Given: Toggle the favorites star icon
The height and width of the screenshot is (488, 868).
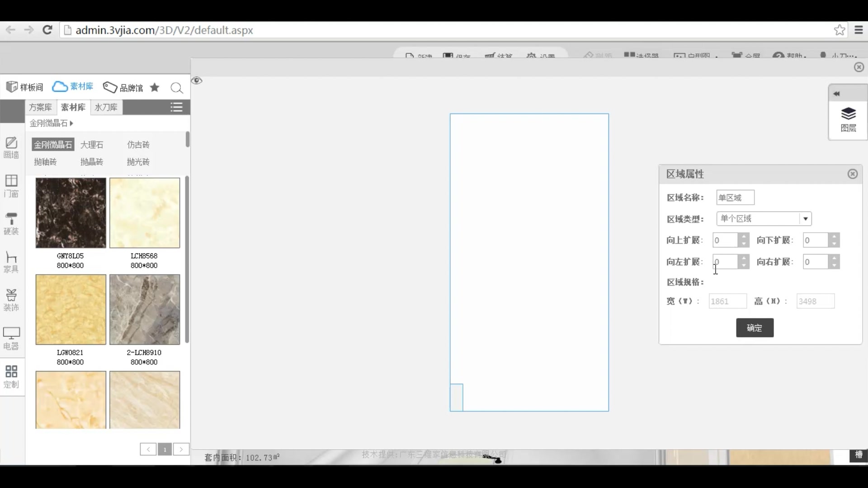Looking at the screenshot, I should (x=155, y=87).
